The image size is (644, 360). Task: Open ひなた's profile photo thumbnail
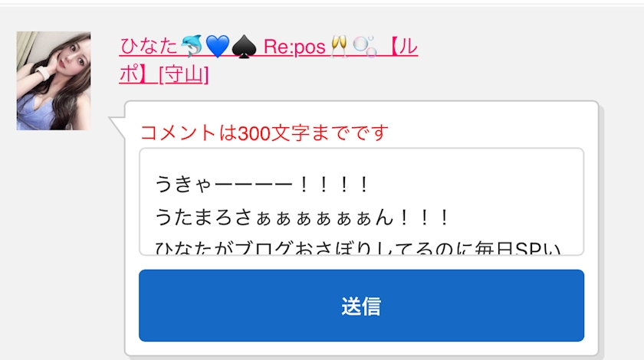(x=54, y=81)
